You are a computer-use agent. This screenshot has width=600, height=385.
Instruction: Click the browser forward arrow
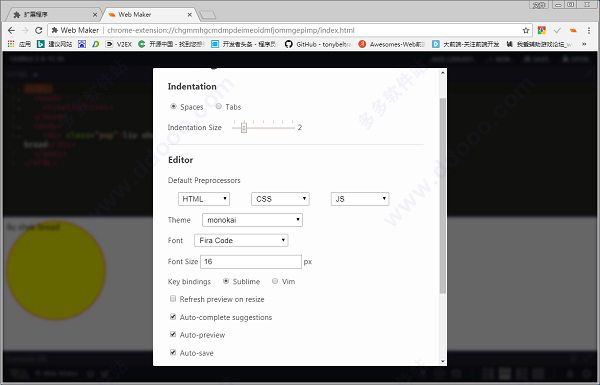25,30
